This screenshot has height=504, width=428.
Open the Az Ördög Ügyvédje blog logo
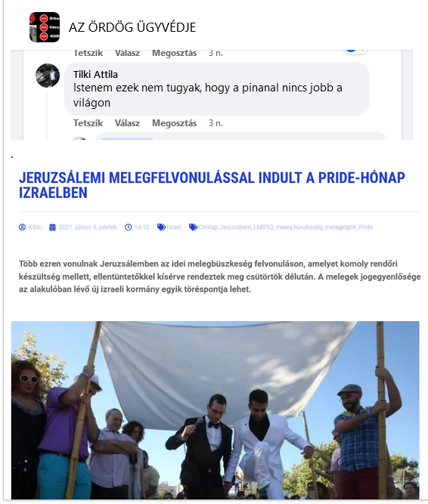pyautogui.click(x=45, y=27)
